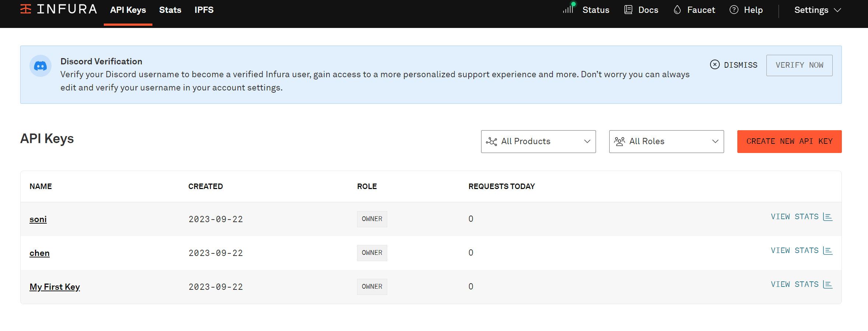Click the products network icon
Screen dimensions: 868x331
491,142
